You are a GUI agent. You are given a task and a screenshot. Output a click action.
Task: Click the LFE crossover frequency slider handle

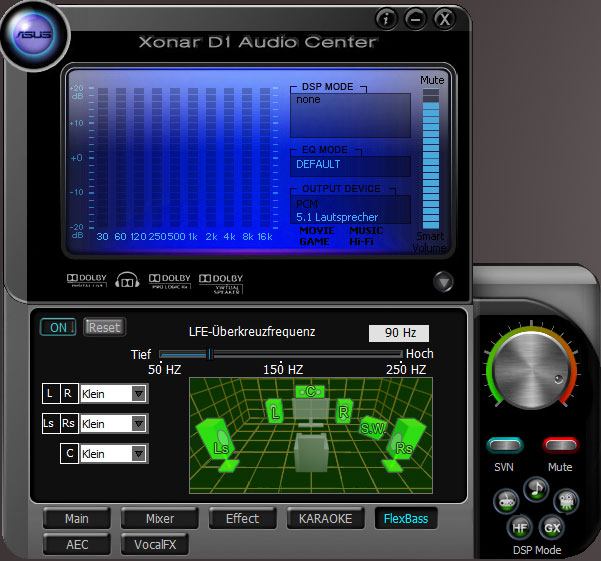point(210,354)
